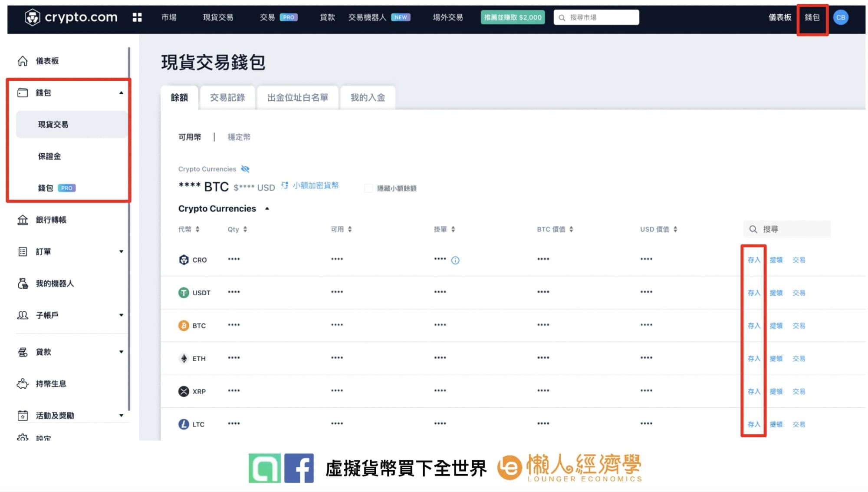
Task: Click the info icon in CRO row
Action: pos(455,260)
